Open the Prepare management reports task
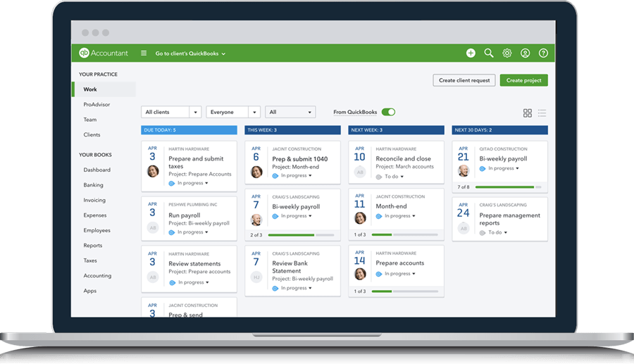 (x=509, y=219)
